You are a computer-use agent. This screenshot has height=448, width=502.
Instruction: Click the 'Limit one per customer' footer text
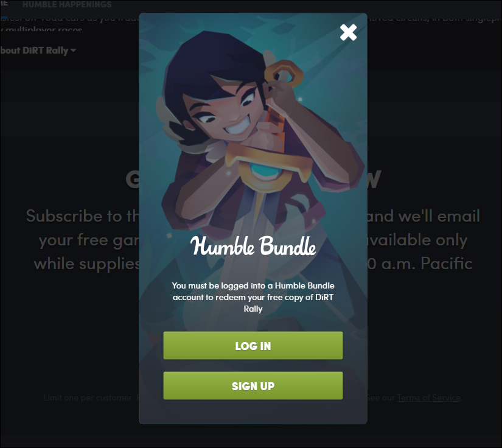(88, 397)
